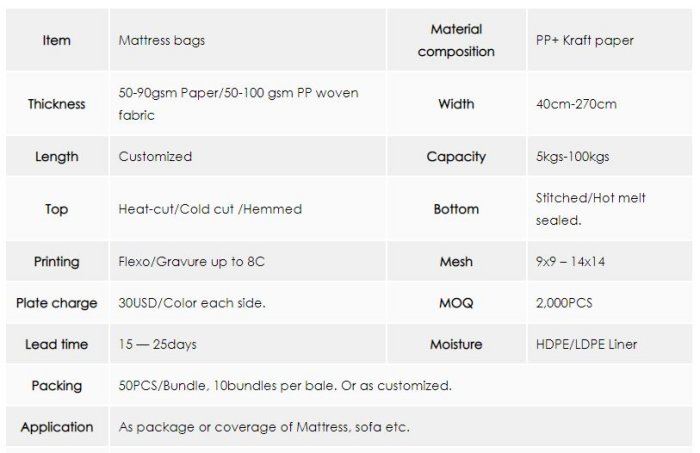Image resolution: width=700 pixels, height=453 pixels.
Task: Click the "15 — 25days" lead time value
Action: [x=158, y=345]
